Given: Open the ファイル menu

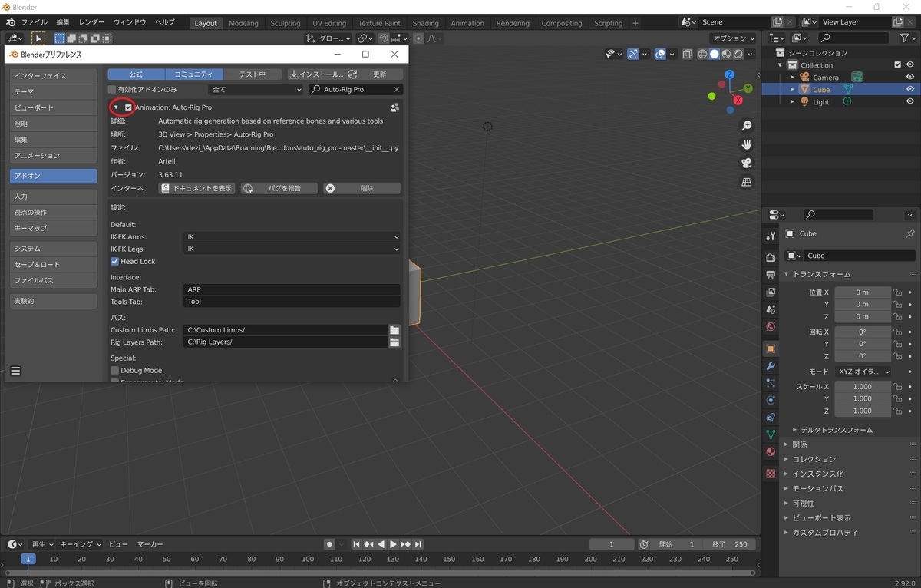Looking at the screenshot, I should click(x=33, y=22).
